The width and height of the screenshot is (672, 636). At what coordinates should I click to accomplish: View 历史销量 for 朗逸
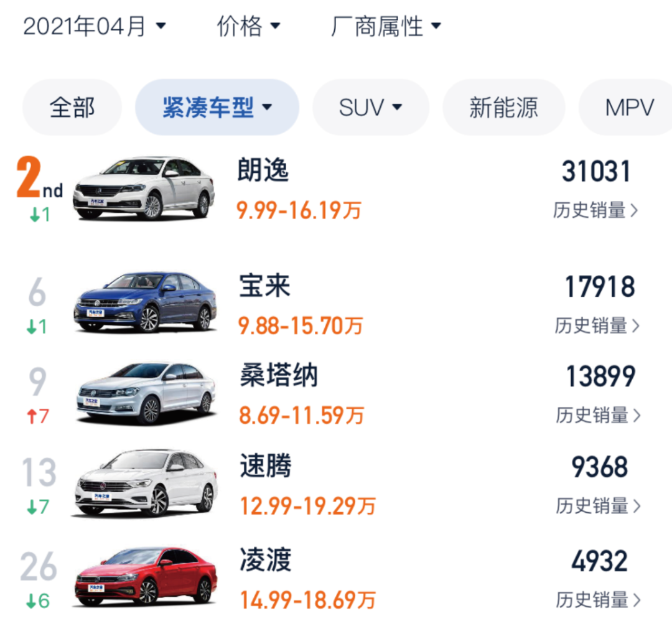[x=595, y=210]
